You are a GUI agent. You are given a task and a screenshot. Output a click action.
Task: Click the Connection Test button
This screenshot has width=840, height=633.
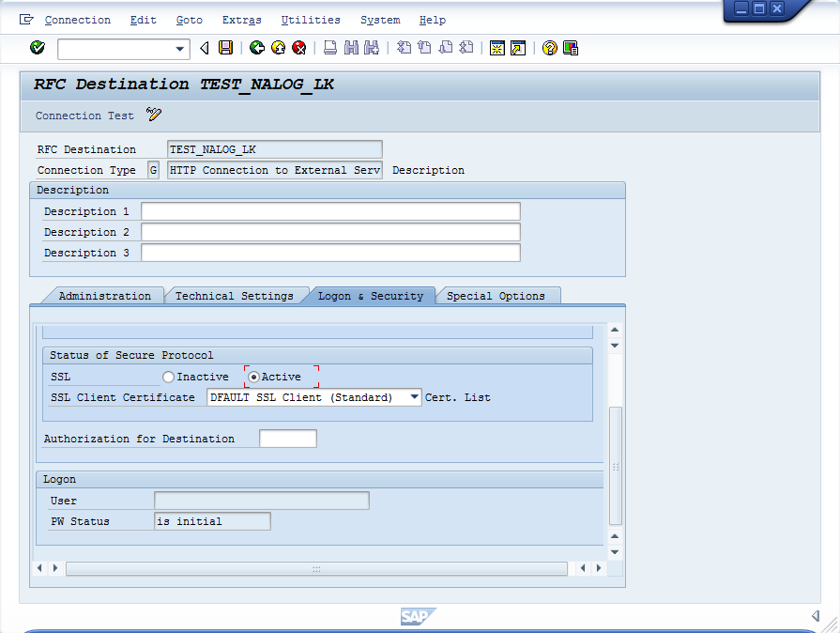[84, 116]
